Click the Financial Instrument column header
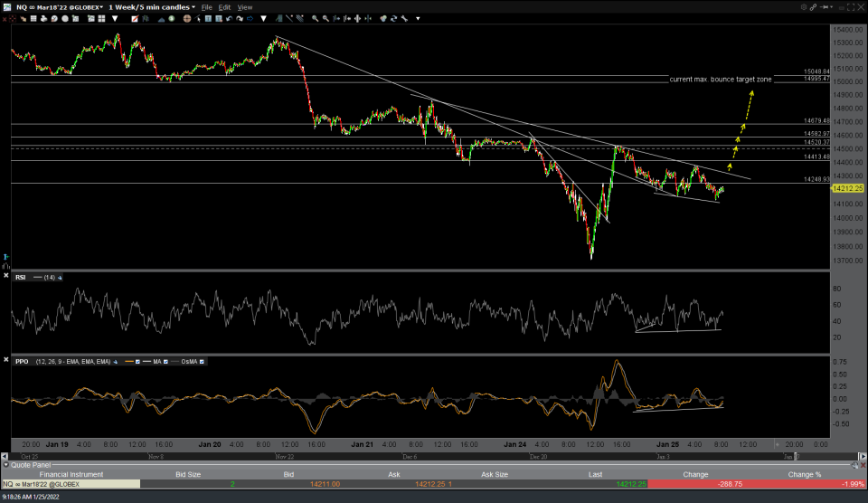This screenshot has width=868, height=503. click(x=71, y=475)
